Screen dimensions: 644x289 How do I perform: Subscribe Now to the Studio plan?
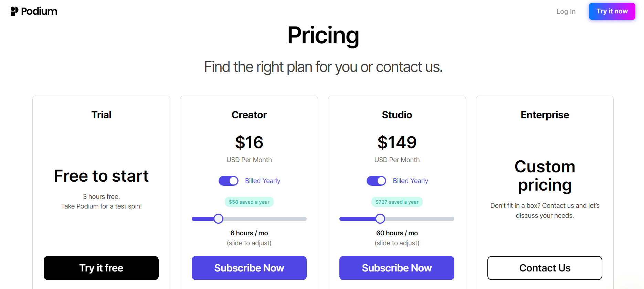[x=397, y=268]
